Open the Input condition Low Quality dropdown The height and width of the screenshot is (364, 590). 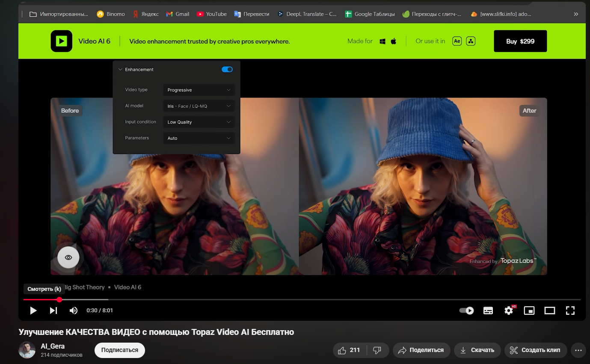coord(199,122)
